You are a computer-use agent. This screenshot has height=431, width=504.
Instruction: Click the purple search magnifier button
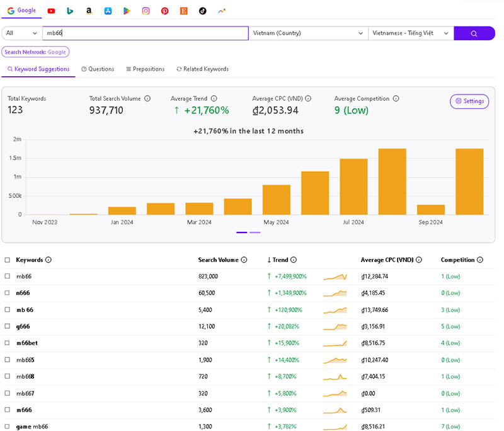point(474,33)
